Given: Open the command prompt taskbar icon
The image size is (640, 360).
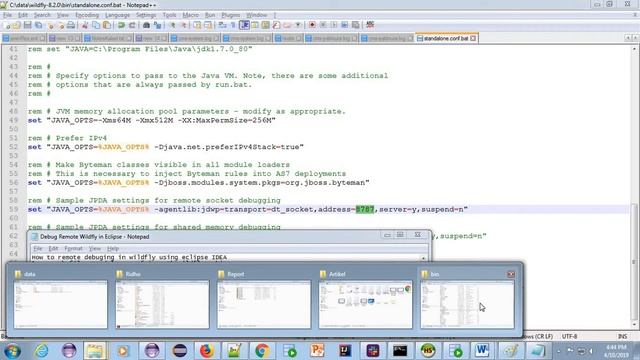Looking at the screenshot, I should [400, 351].
